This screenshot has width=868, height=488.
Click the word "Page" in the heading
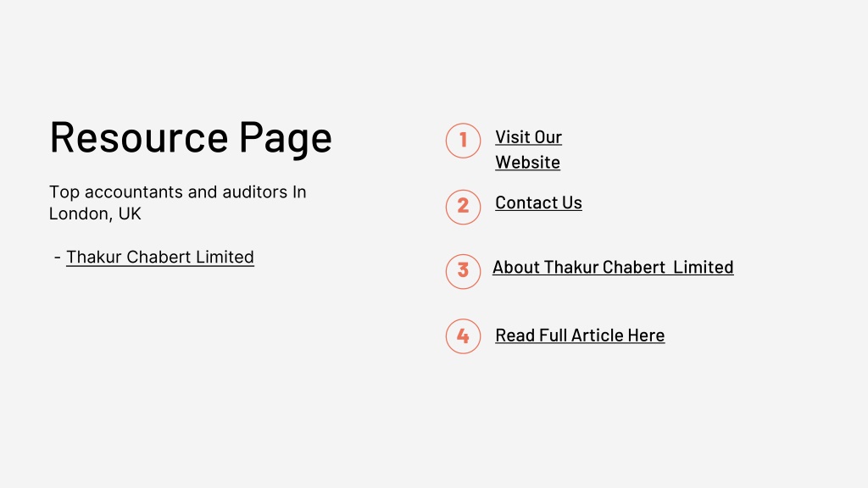tap(285, 138)
